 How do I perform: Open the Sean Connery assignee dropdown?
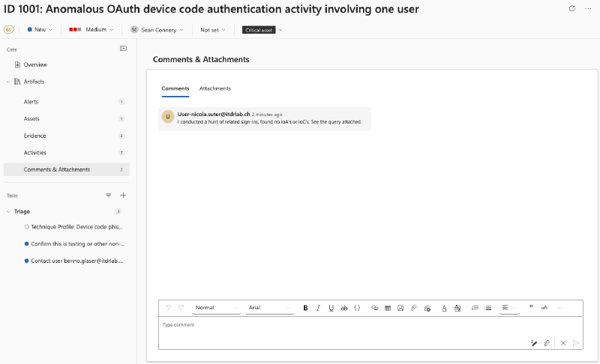coord(157,30)
